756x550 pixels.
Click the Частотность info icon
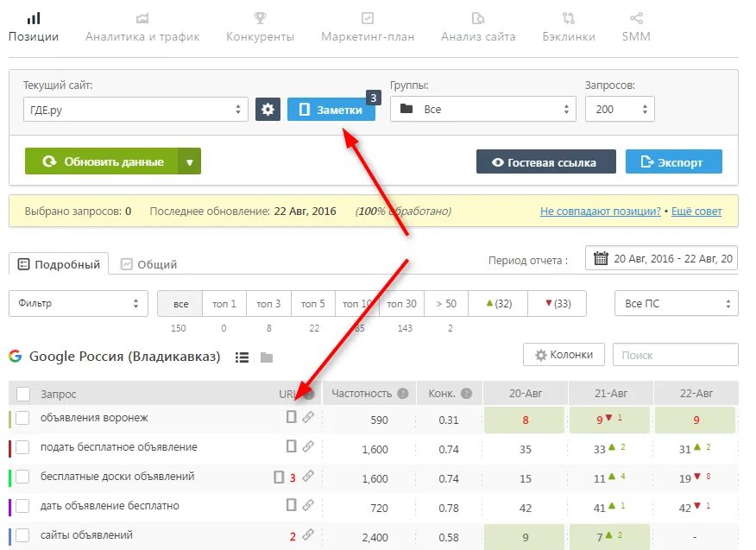click(x=402, y=393)
